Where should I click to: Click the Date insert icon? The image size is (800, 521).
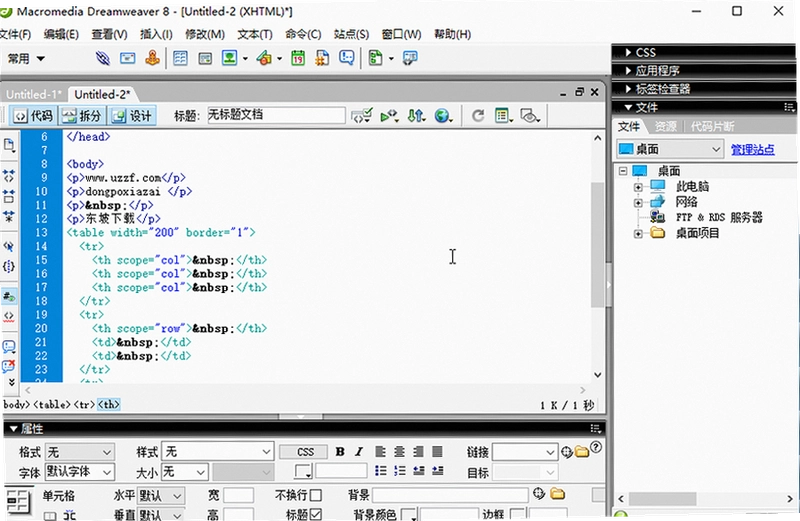[x=298, y=58]
